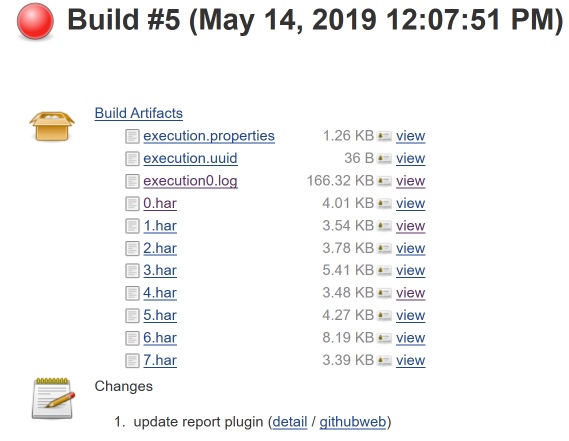This screenshot has height=441, width=569.
Task: Click the fingerprint icon next to execution.uuid
Action: click(x=384, y=159)
